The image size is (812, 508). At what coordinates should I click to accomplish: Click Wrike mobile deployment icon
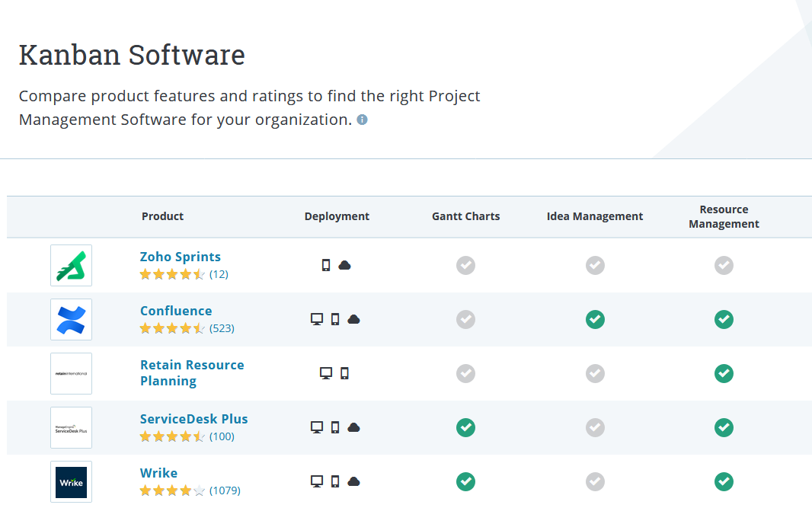point(335,481)
